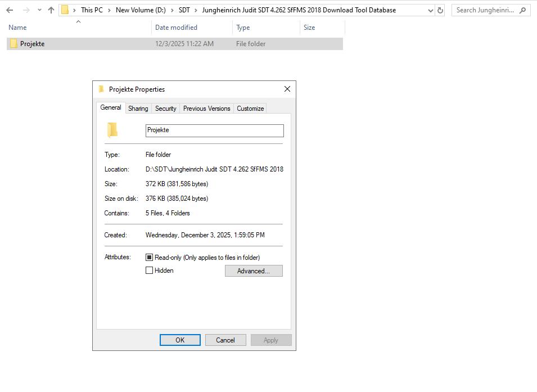Image resolution: width=537 pixels, height=392 pixels.
Task: Click the large folder icon in General tab
Action: [x=112, y=130]
